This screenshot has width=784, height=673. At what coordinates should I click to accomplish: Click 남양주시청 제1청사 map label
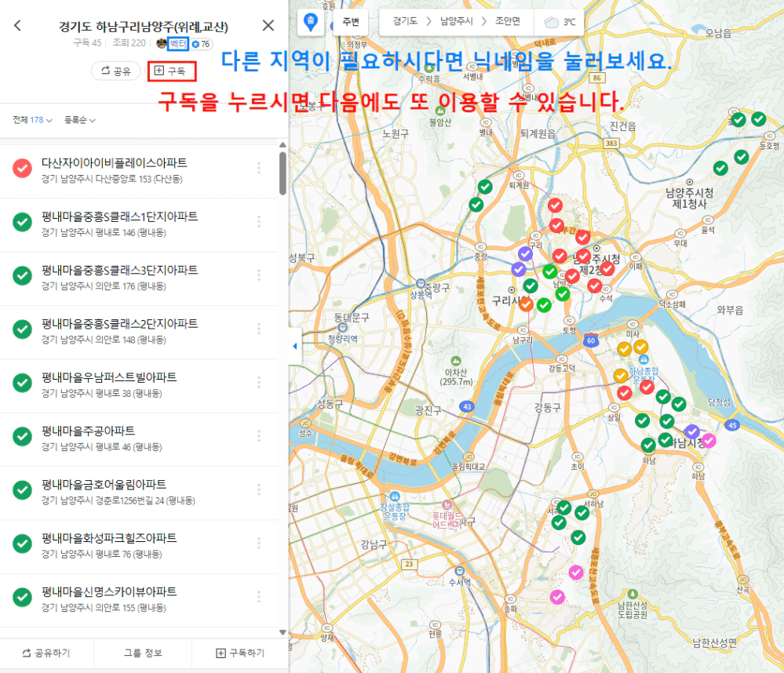(689, 198)
